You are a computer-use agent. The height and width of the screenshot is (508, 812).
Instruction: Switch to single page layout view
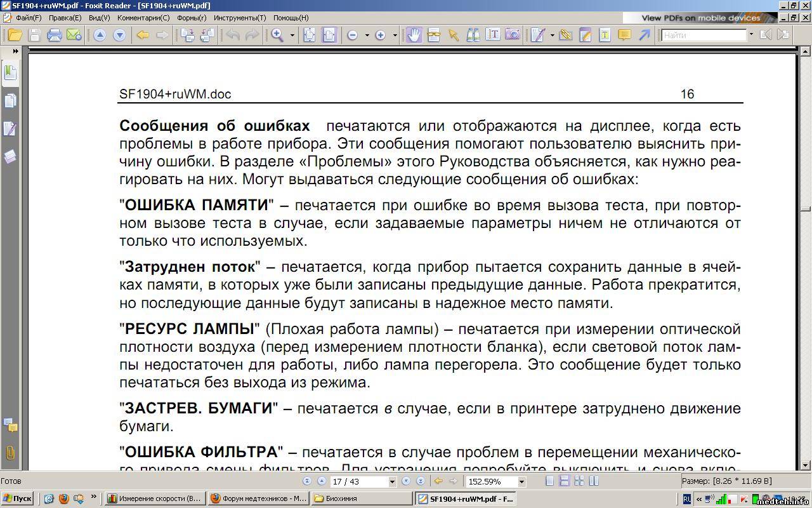click(550, 482)
